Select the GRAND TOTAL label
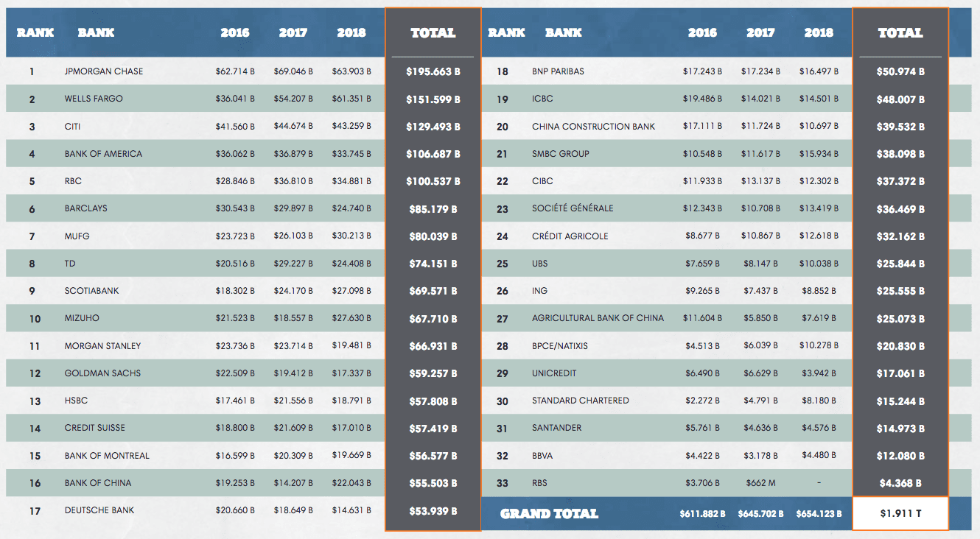The height and width of the screenshot is (539, 980). pyautogui.click(x=549, y=514)
